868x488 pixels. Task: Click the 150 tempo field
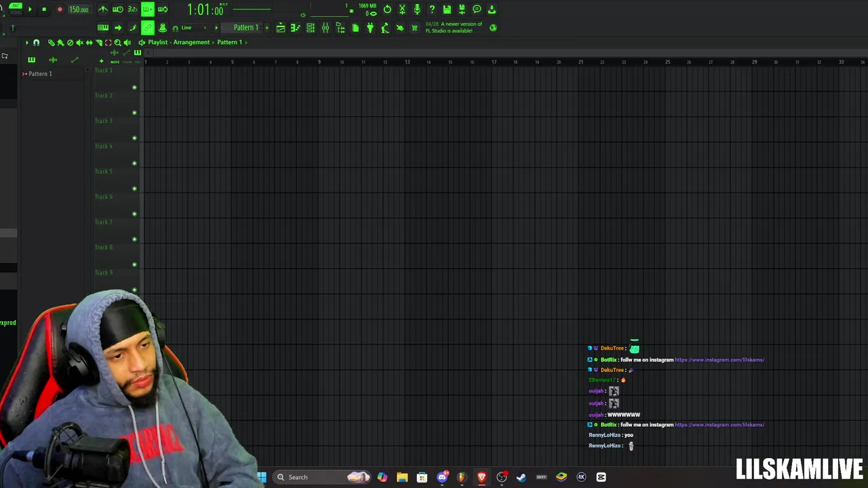pos(79,9)
